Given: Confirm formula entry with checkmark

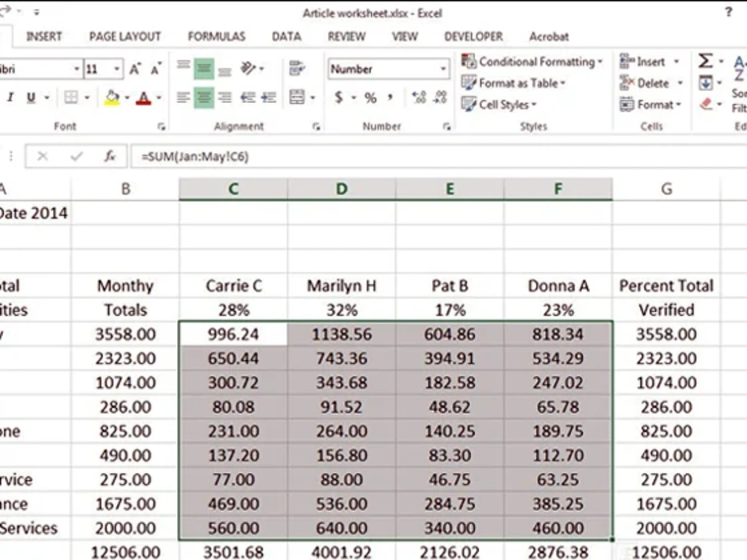Looking at the screenshot, I should (76, 156).
